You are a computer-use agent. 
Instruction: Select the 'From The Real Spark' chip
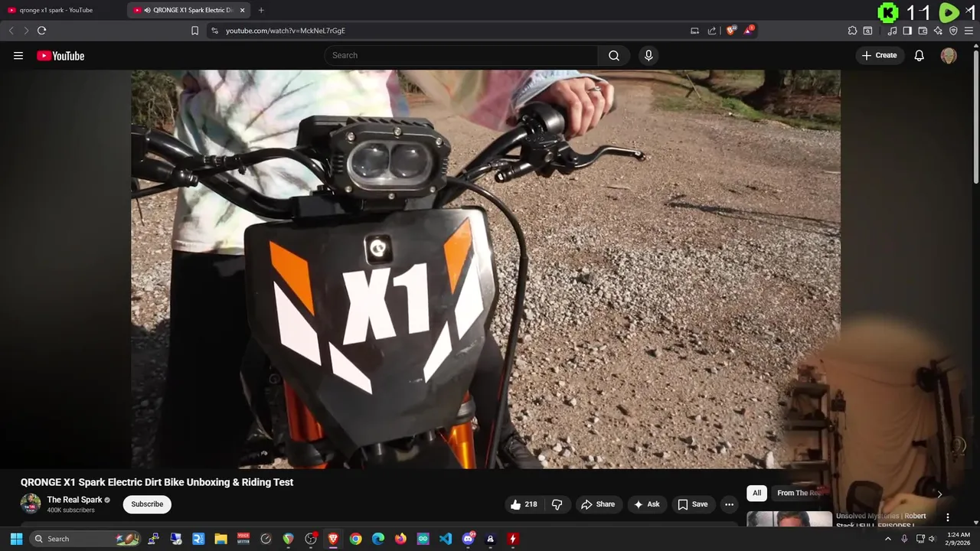point(799,493)
